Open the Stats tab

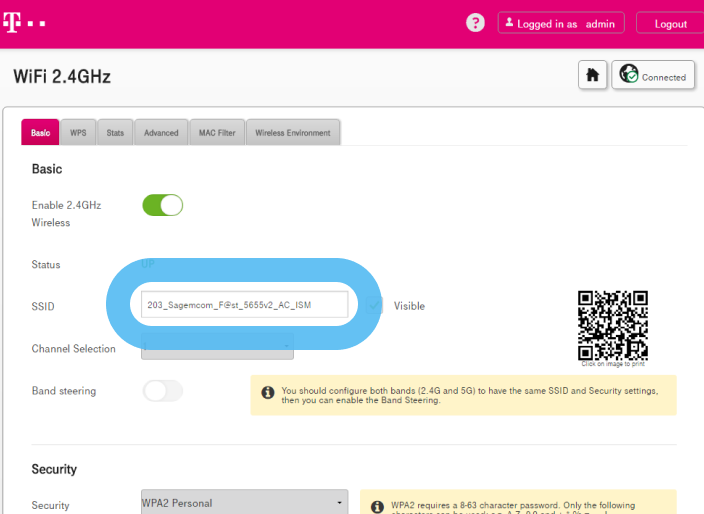(115, 133)
